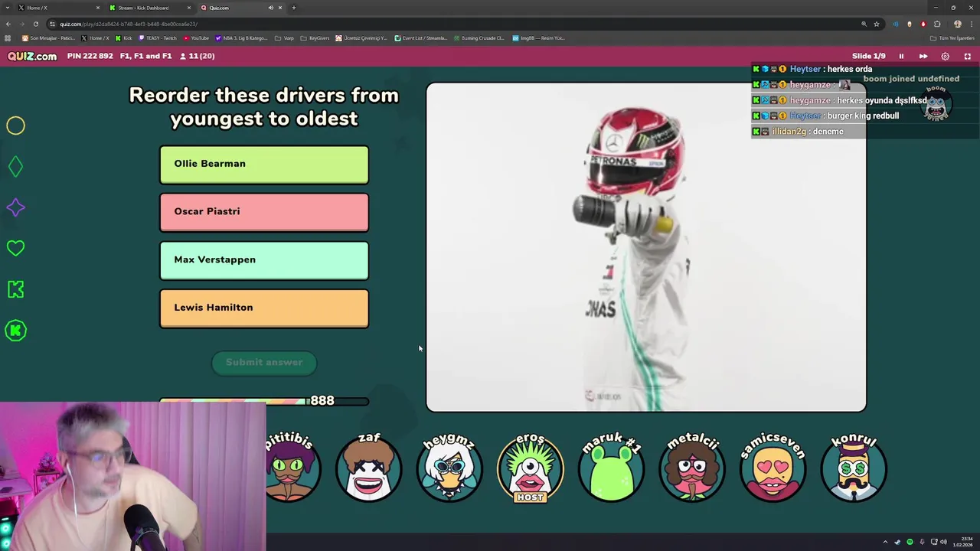Select the green heart shape icon
This screenshot has width=980, height=551.
15,248
